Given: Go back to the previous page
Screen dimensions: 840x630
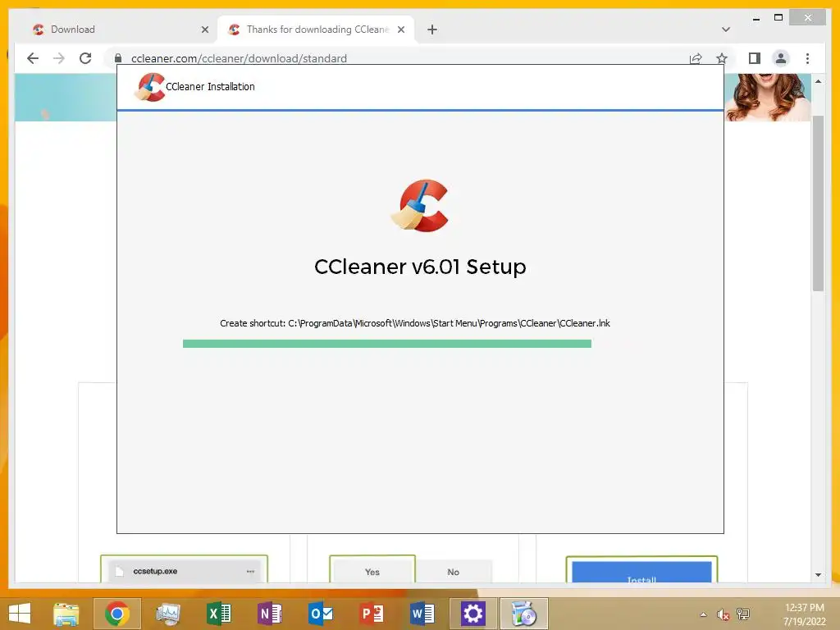Looking at the screenshot, I should click(x=33, y=58).
